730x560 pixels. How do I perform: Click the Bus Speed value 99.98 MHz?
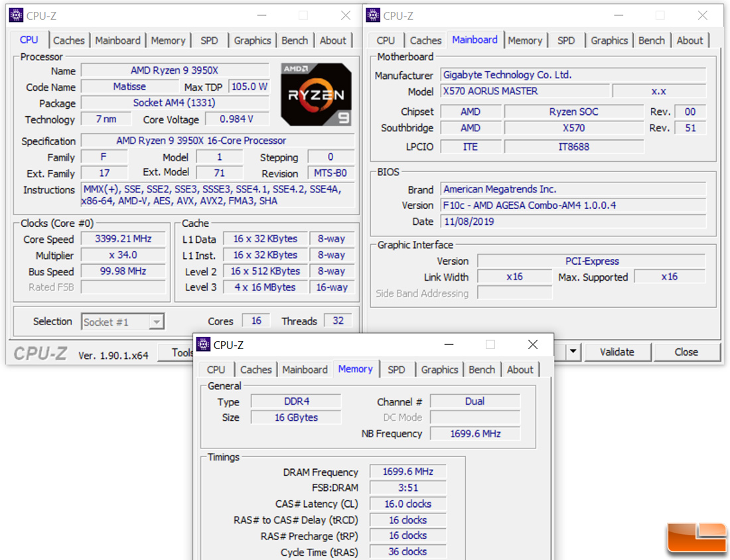[x=123, y=271]
